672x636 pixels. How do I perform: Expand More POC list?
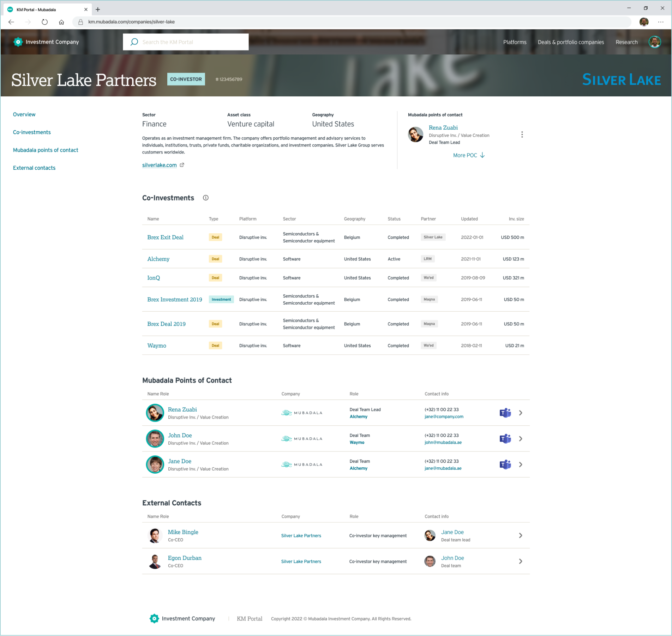click(x=468, y=155)
